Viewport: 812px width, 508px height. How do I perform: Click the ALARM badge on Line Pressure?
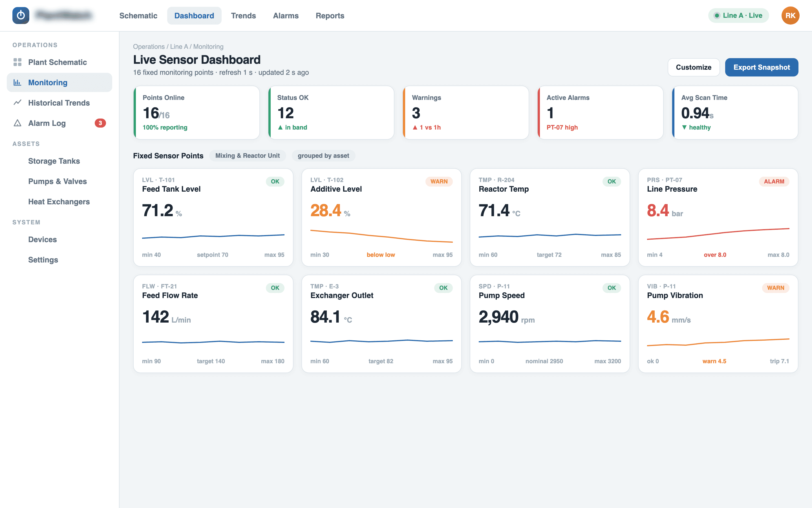click(x=774, y=181)
